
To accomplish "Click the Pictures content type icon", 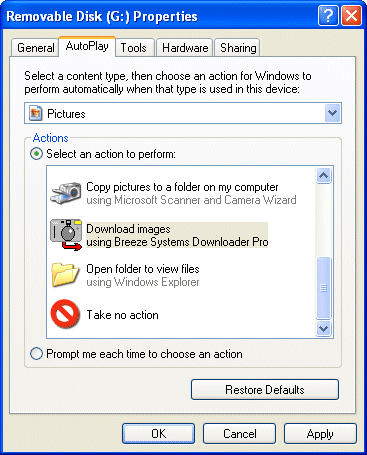I will pyautogui.click(x=36, y=113).
